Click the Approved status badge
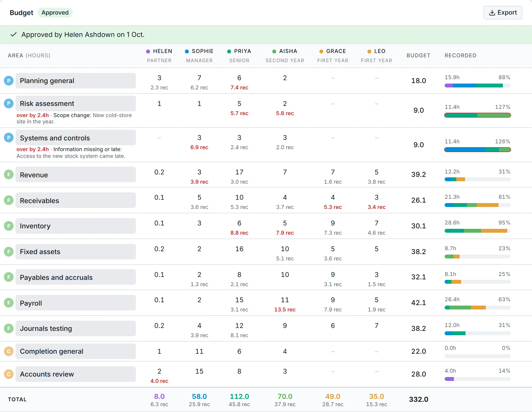Screen dimensions: 532x412 click(55, 13)
